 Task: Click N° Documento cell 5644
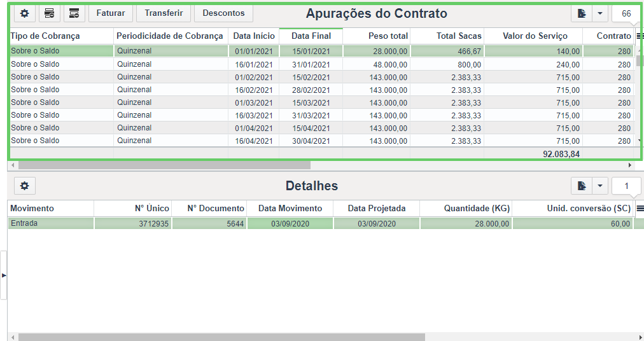click(209, 223)
